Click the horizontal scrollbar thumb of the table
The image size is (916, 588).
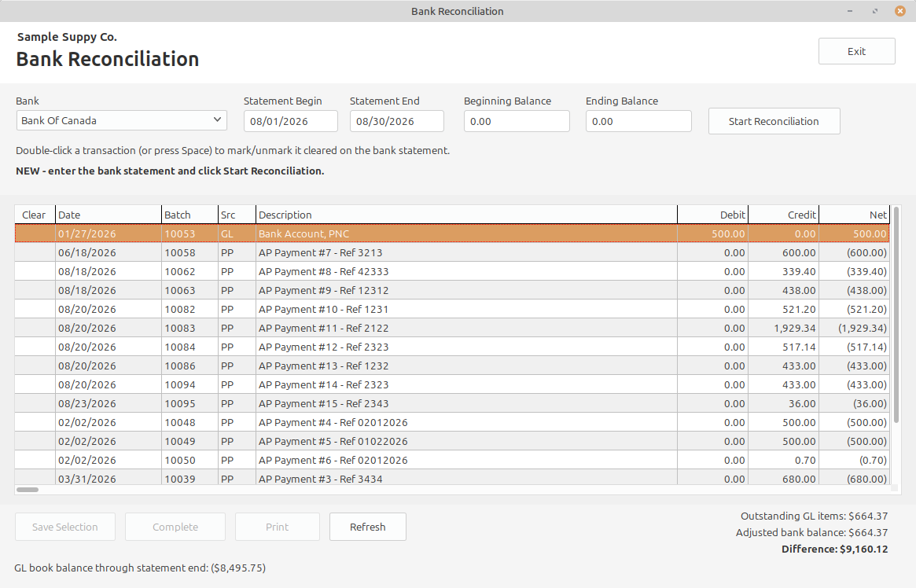coord(28,489)
